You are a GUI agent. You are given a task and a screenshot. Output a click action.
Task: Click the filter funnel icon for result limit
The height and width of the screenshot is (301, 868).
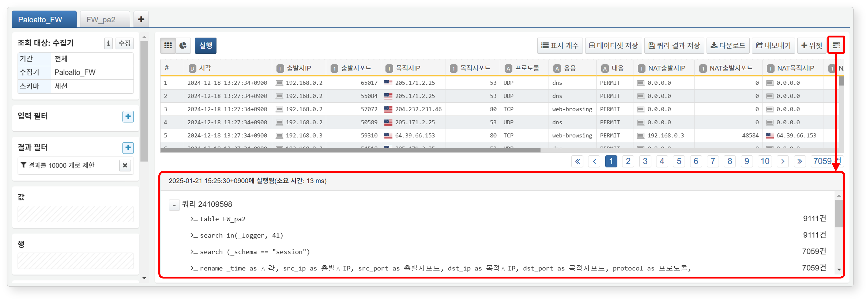click(23, 165)
